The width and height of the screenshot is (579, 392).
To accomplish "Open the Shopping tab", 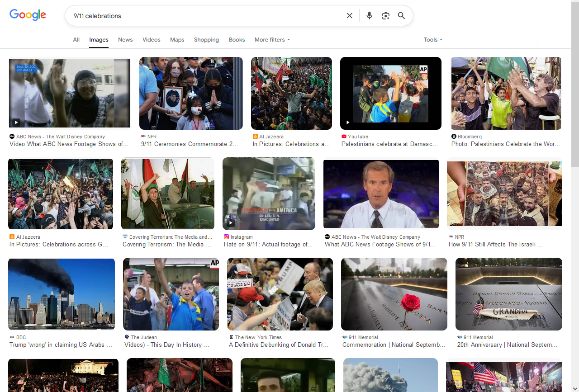I will (206, 40).
